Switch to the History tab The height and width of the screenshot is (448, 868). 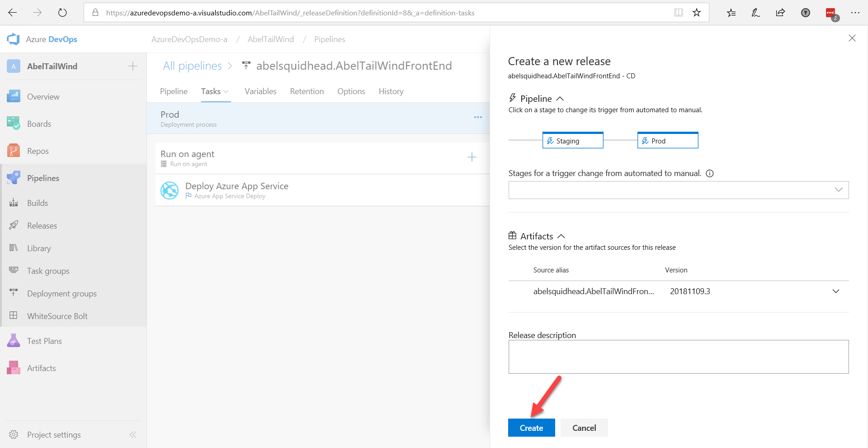pos(391,91)
